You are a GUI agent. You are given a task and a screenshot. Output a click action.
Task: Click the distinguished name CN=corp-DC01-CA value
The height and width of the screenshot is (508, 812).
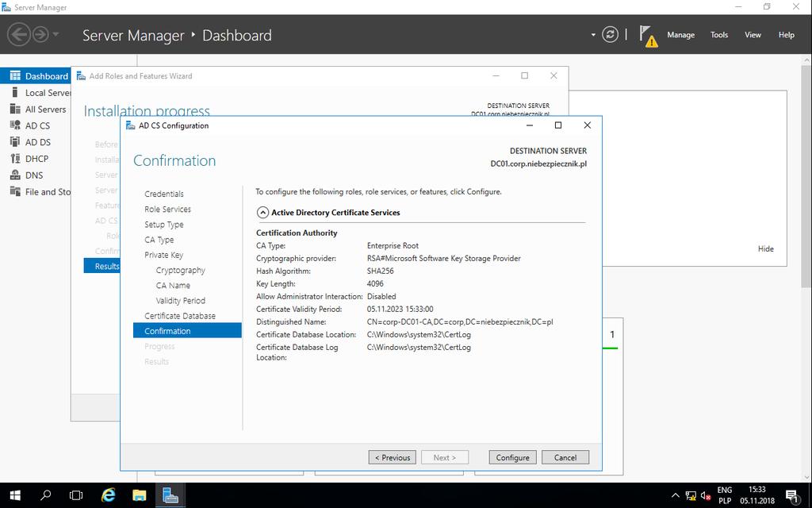pyautogui.click(x=460, y=322)
